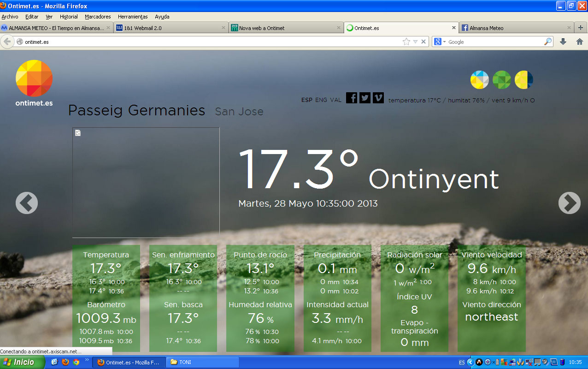The width and height of the screenshot is (588, 369).
Task: Switch page language to ENG
Action: pyautogui.click(x=321, y=100)
